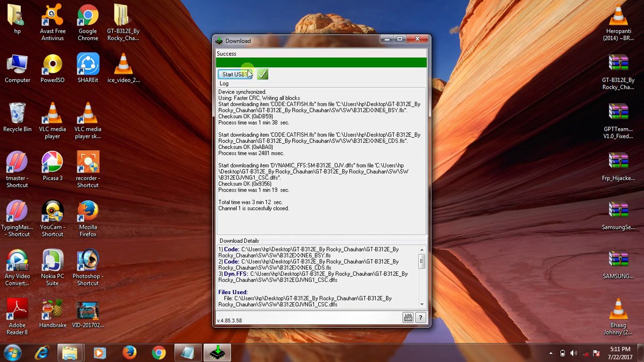
Task: Show hidden system tray icons
Action: point(551,353)
